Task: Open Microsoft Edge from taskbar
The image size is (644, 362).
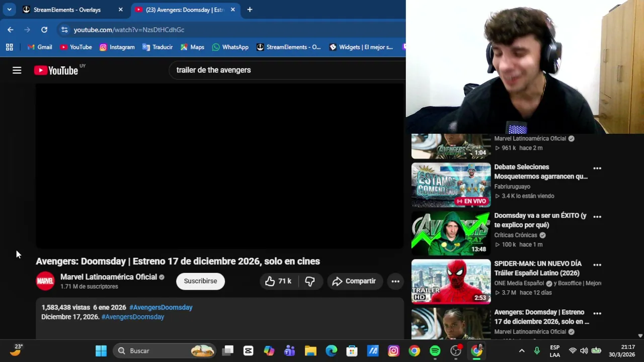Action: pos(331,351)
